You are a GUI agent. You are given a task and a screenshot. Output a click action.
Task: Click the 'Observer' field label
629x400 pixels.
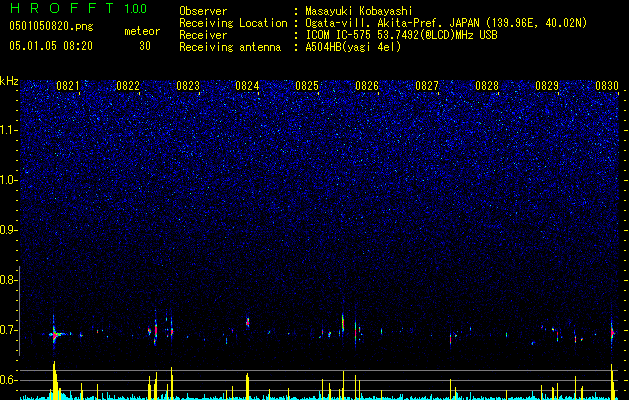coord(203,11)
